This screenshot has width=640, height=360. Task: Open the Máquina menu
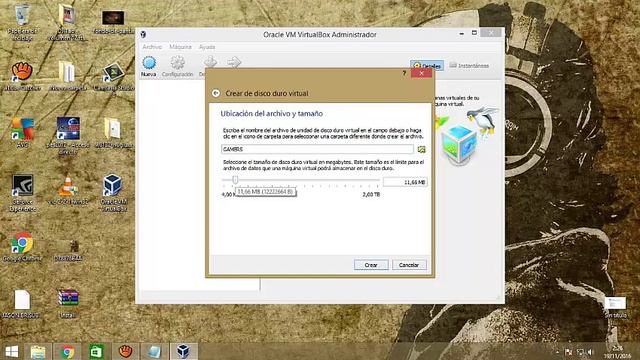pos(180,47)
